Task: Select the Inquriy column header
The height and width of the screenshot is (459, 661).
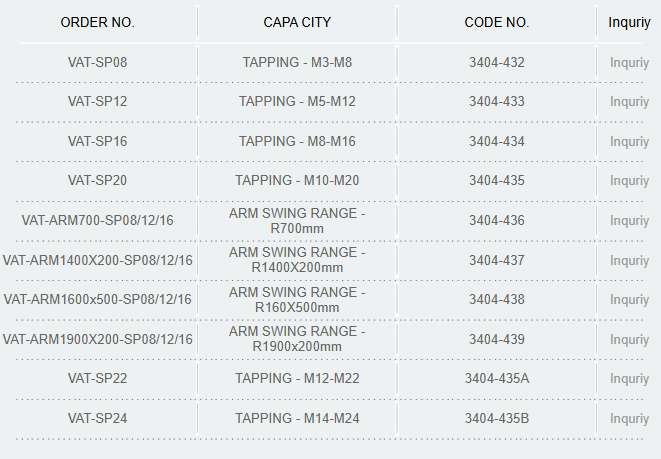Action: pos(629,23)
